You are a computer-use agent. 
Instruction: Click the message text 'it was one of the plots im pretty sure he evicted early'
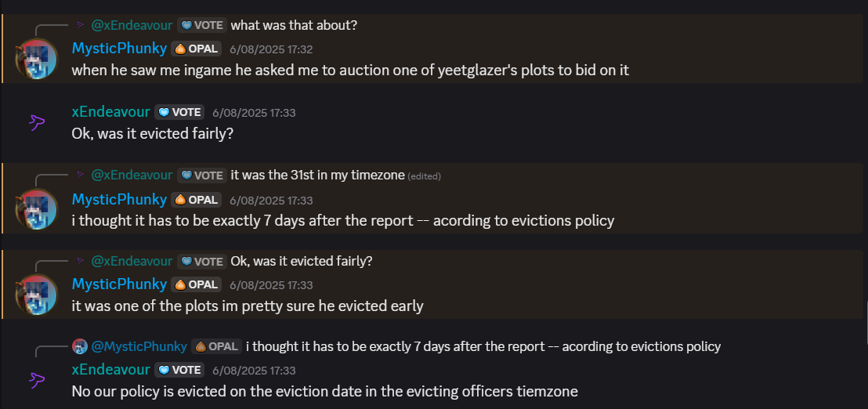pos(248,306)
